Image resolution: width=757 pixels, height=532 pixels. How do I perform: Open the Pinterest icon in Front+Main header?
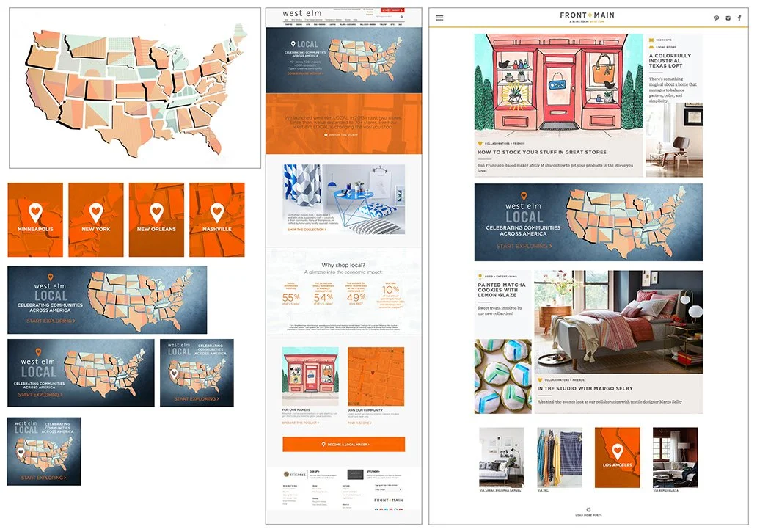[x=717, y=18]
